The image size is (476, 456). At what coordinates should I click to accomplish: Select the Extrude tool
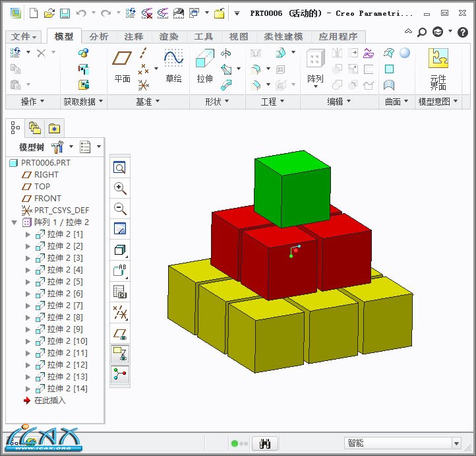(x=204, y=65)
